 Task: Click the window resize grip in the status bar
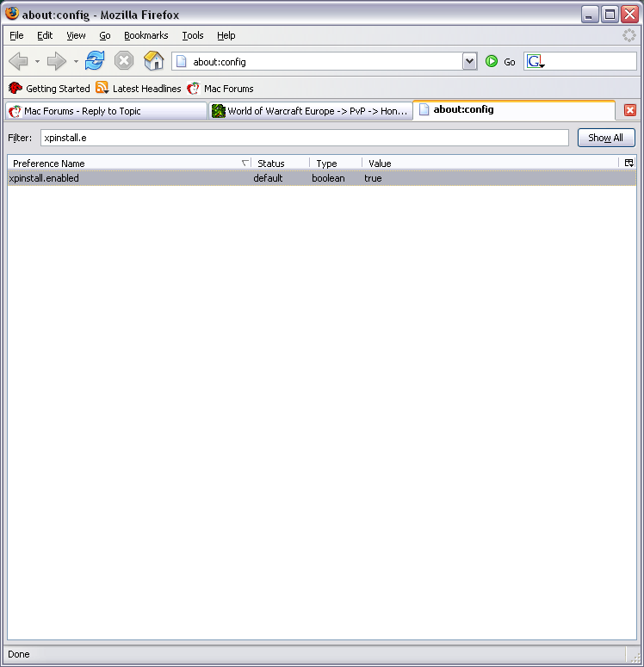pyautogui.click(x=635, y=658)
